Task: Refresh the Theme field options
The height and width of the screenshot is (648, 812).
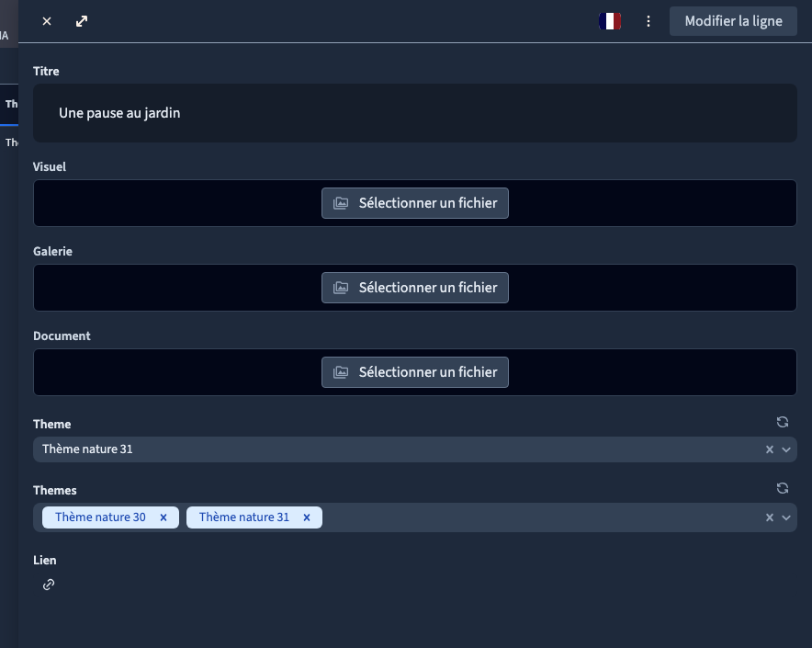Action: 783,422
